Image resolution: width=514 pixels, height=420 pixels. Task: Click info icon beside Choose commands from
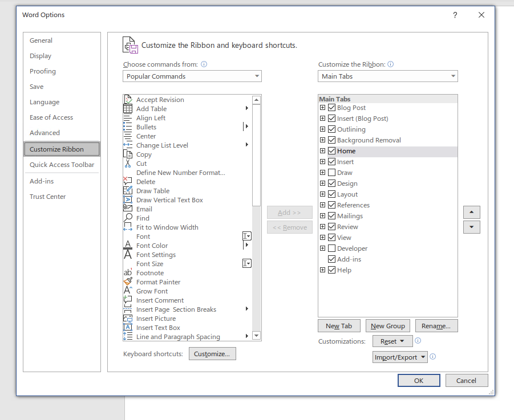point(204,64)
